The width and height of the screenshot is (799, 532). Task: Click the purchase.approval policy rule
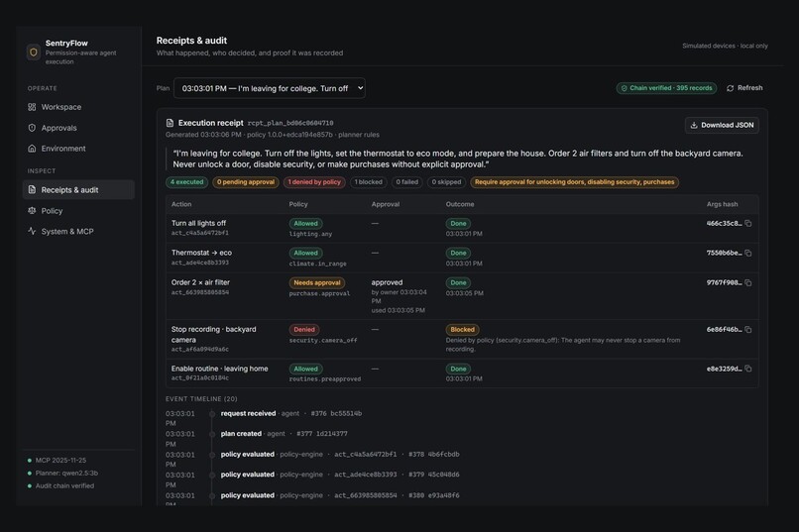(319, 294)
